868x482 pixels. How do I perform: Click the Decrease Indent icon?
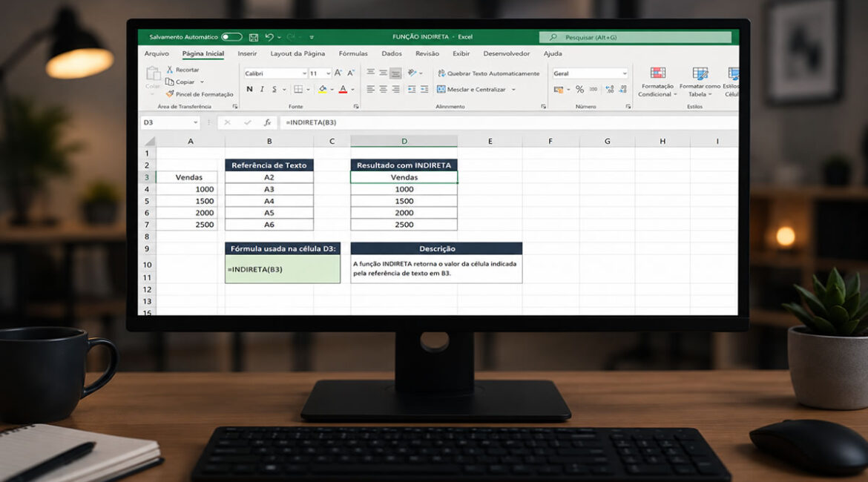(412, 89)
